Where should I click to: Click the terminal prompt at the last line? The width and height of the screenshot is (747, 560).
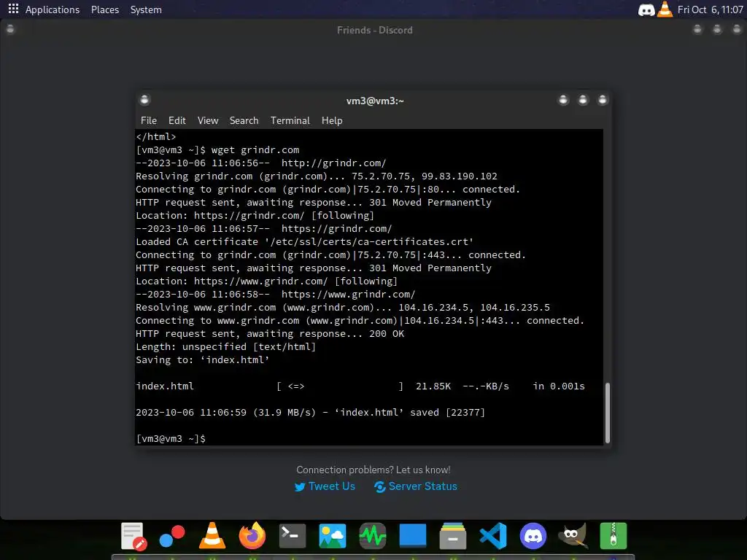tap(171, 438)
